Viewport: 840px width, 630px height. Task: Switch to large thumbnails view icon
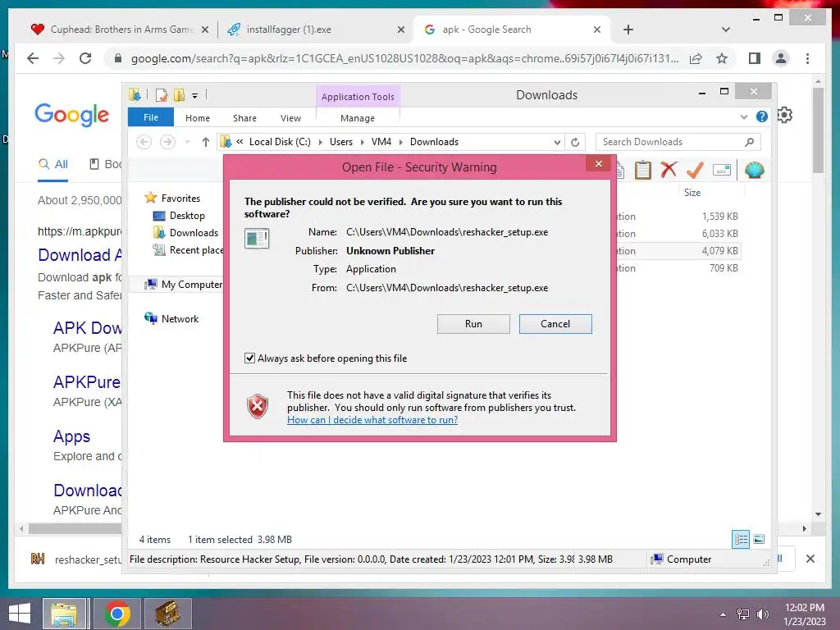pos(759,539)
